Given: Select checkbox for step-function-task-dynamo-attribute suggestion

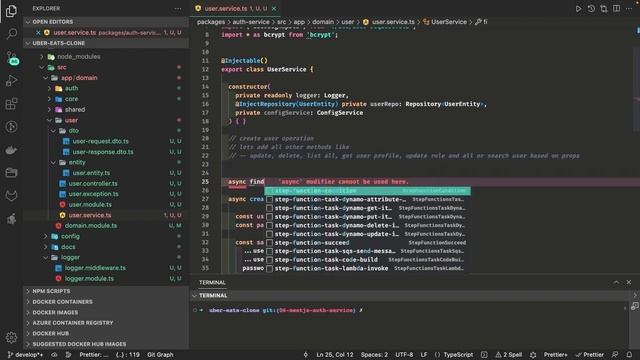Looking at the screenshot, I should (x=269, y=200).
